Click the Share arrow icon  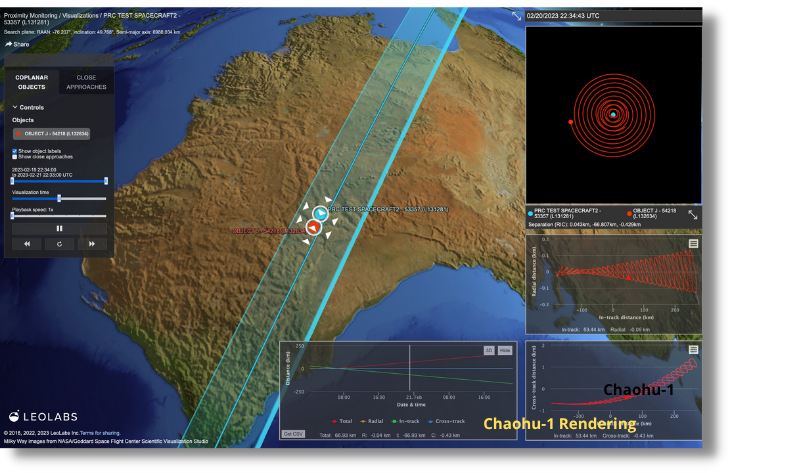pos(9,44)
